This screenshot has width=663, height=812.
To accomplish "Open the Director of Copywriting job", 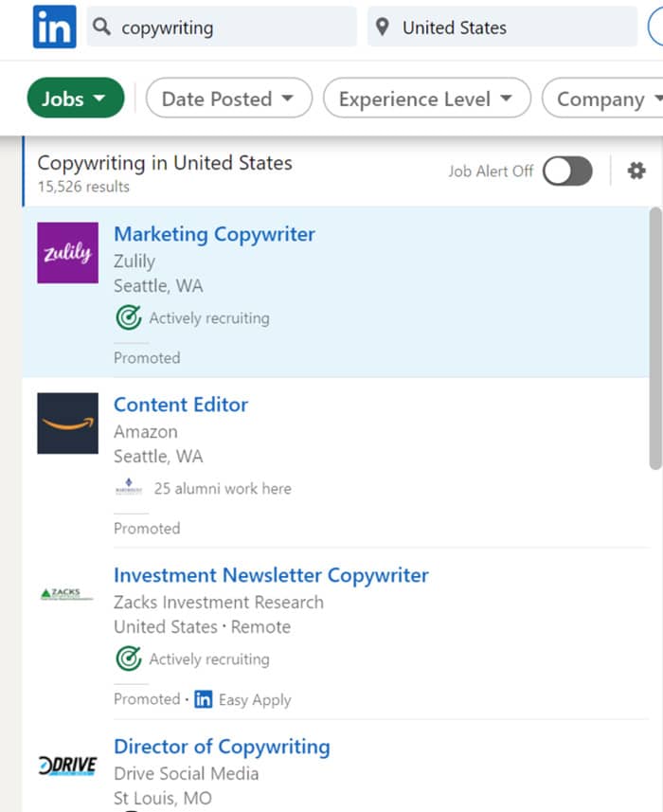I will pyautogui.click(x=222, y=747).
